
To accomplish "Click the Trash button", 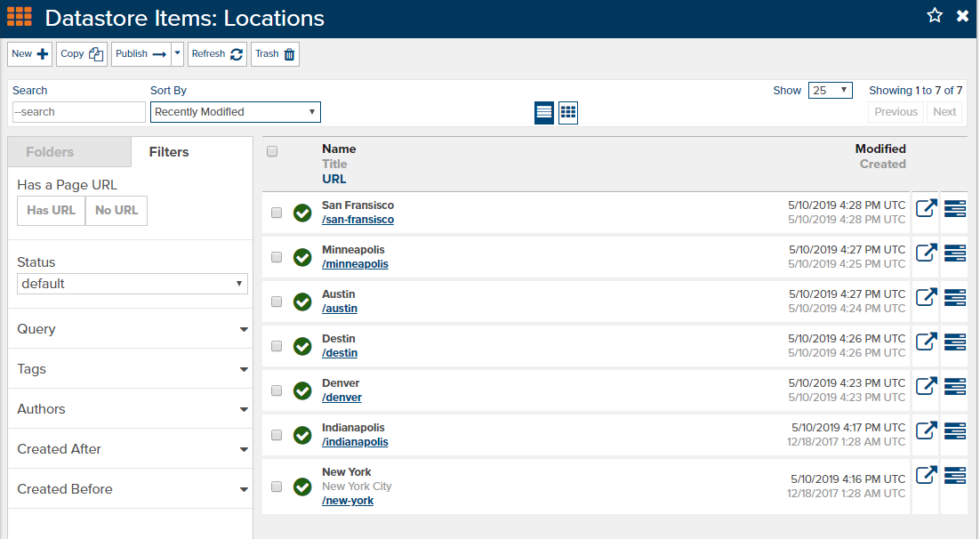I will (x=275, y=53).
